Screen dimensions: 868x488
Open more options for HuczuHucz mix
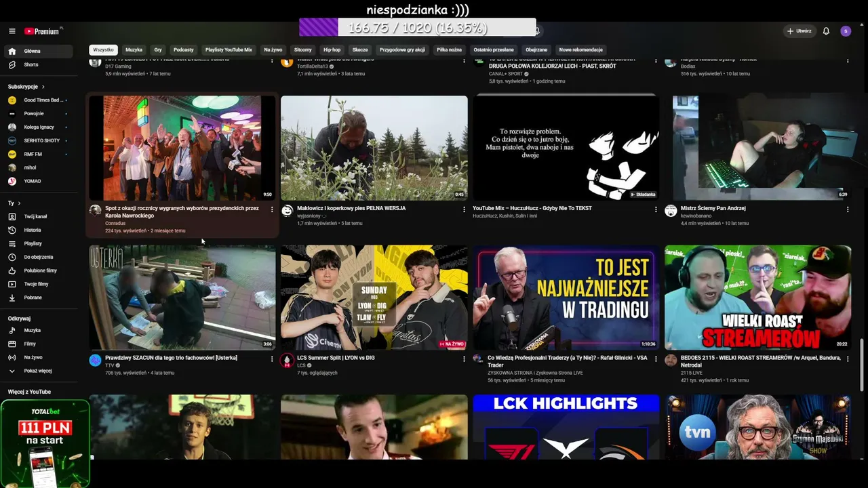(x=656, y=210)
